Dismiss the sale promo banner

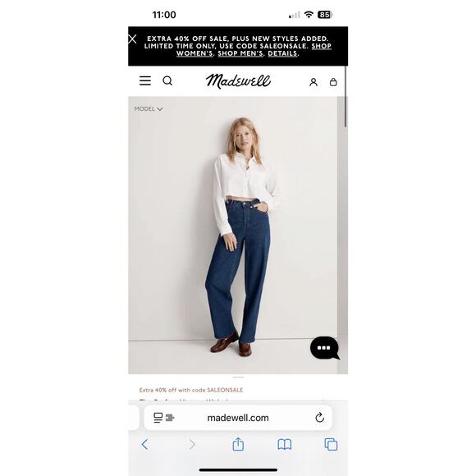[x=132, y=39]
